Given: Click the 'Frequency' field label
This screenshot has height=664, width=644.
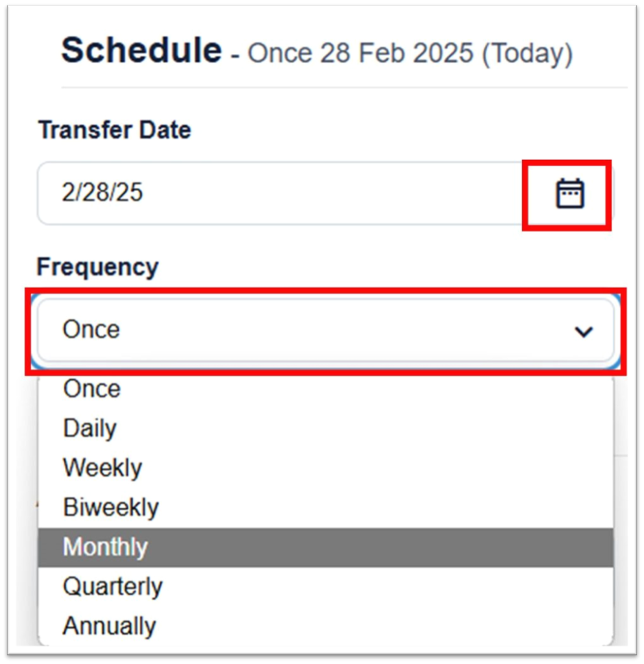Looking at the screenshot, I should pos(97,267).
